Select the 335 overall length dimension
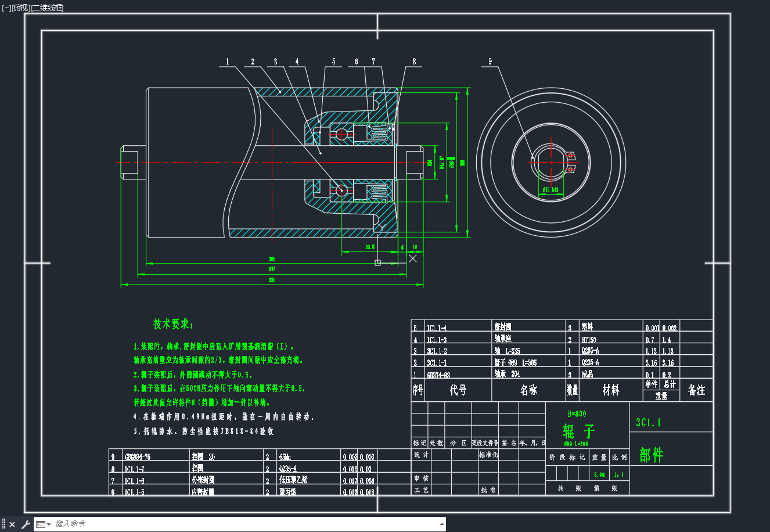The image size is (770, 532). 272,280
